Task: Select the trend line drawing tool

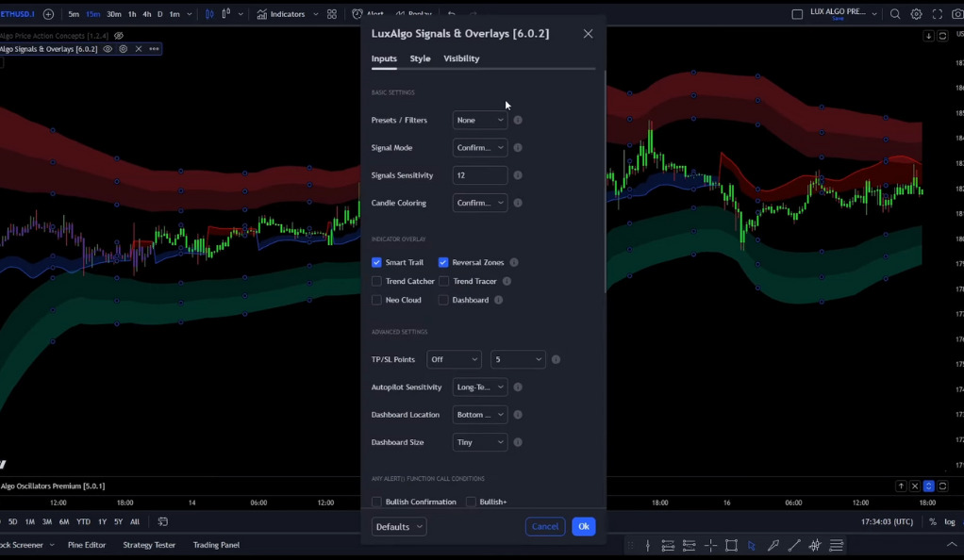Action: [x=793, y=545]
